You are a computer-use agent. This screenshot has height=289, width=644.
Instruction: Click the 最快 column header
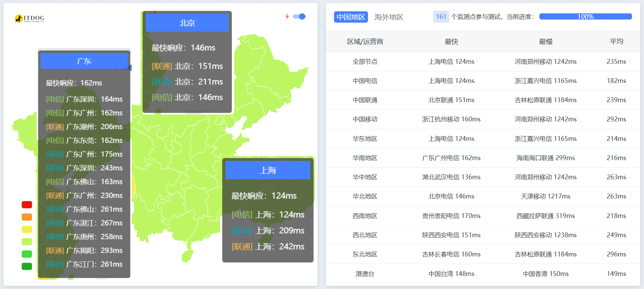tap(451, 42)
